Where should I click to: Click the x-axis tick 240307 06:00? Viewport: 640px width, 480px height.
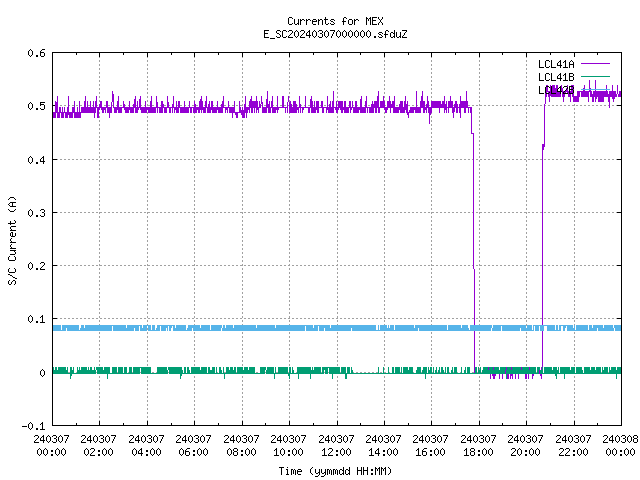tap(193, 445)
